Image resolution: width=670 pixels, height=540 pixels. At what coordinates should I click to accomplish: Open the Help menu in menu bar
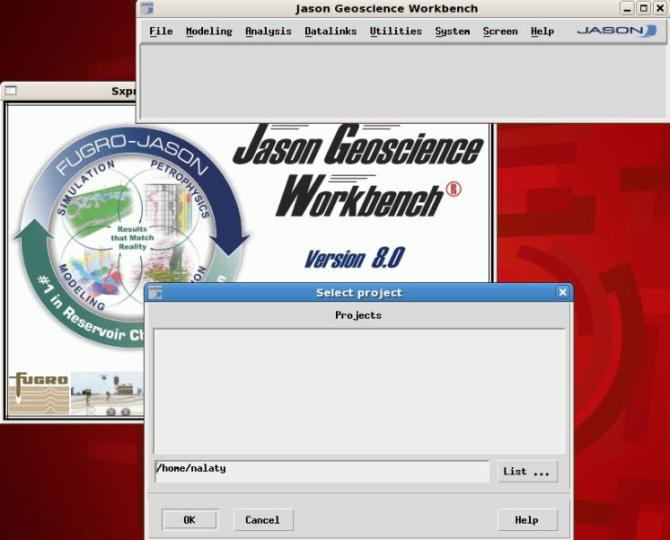pos(542,31)
